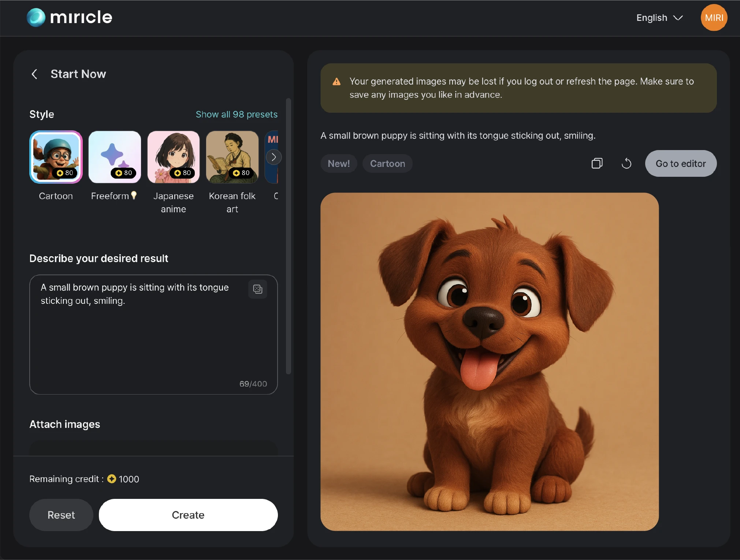Click the lightbulb icon next to Freeform
This screenshot has height=560, width=740.
coord(134,195)
